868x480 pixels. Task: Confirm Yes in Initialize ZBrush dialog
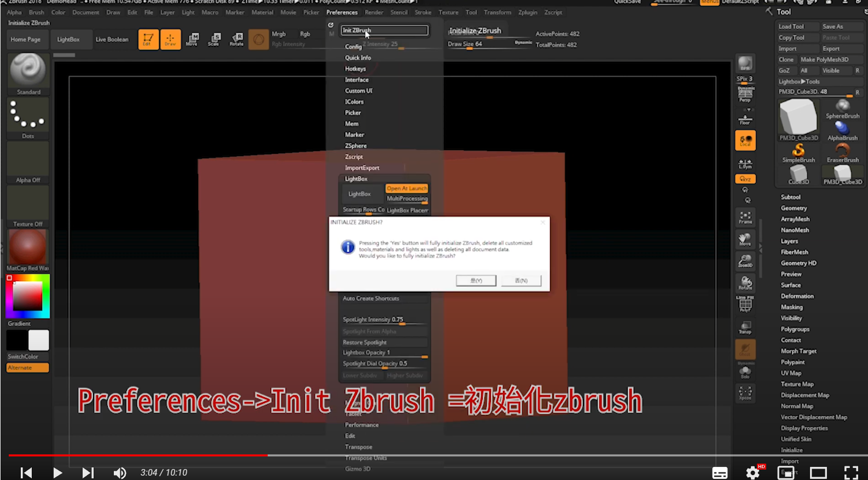click(x=476, y=281)
